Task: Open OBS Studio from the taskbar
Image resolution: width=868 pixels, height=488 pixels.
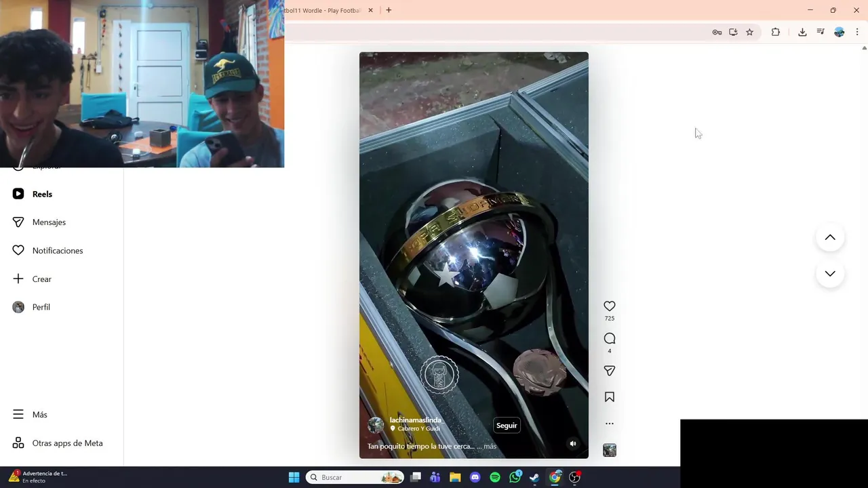Action: (x=575, y=477)
